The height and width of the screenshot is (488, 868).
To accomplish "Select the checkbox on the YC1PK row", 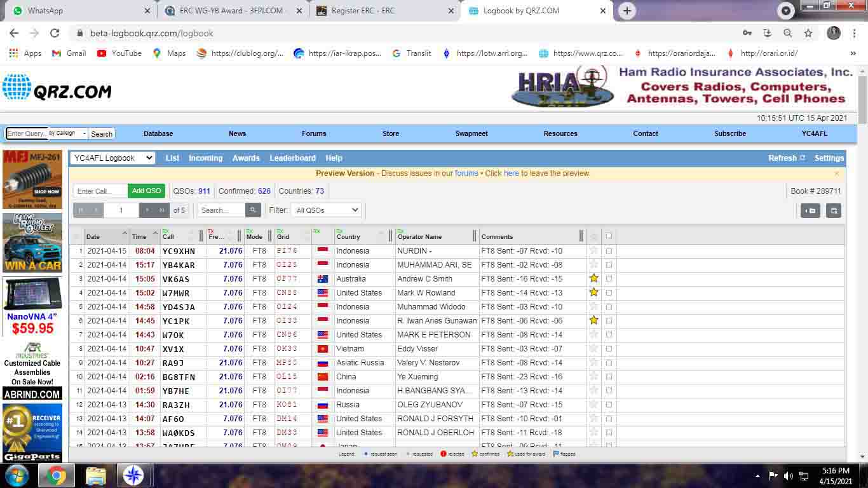I will (609, 321).
